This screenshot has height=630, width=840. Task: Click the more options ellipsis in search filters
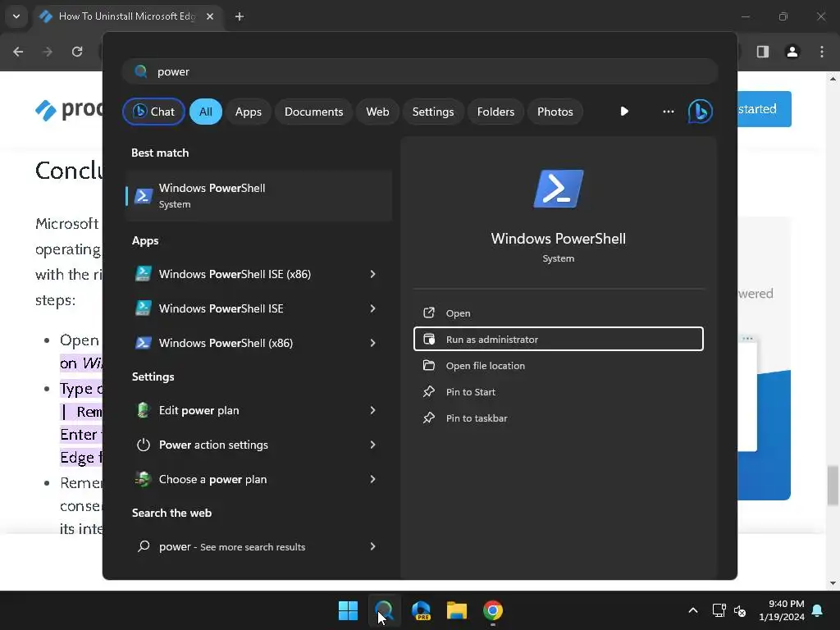[668, 112]
